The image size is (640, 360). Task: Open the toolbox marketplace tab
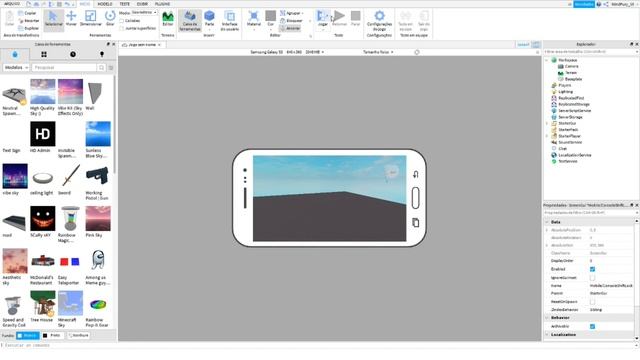pos(15,54)
